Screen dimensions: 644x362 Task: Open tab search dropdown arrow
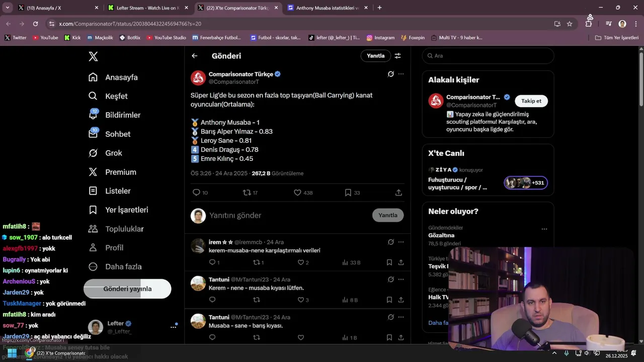point(7,8)
